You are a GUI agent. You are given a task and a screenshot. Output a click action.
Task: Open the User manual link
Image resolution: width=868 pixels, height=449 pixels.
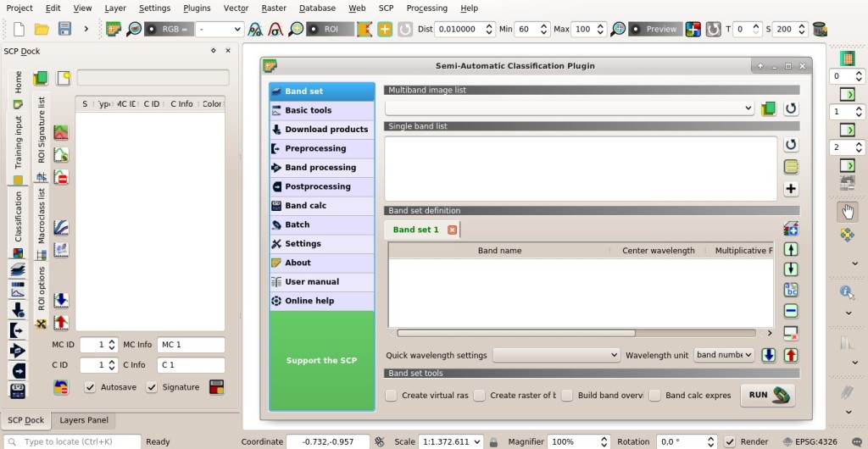[x=321, y=282]
